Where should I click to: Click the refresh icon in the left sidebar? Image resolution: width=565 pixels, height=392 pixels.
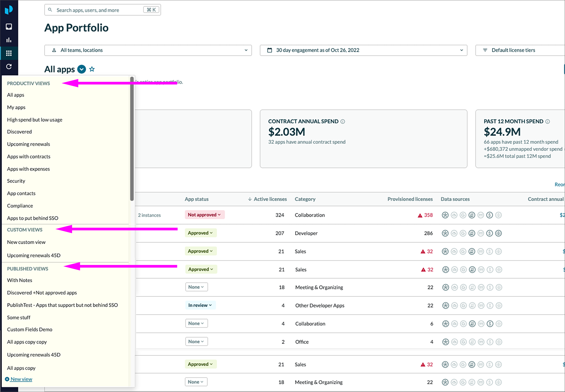pyautogui.click(x=9, y=67)
